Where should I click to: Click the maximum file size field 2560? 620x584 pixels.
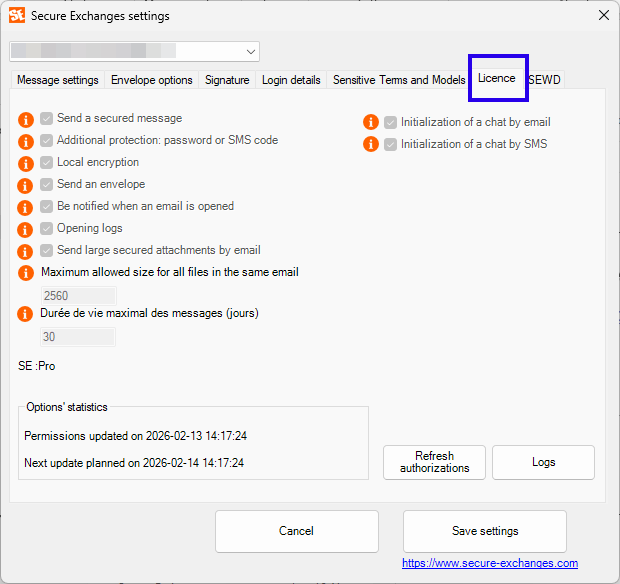point(78,296)
